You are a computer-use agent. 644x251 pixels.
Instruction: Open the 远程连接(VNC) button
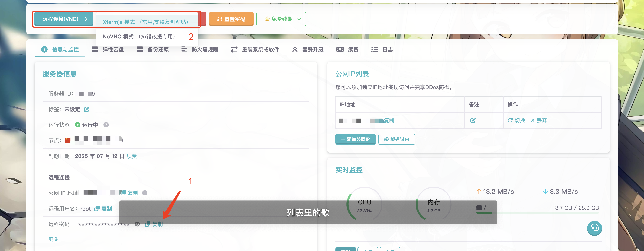click(x=64, y=19)
